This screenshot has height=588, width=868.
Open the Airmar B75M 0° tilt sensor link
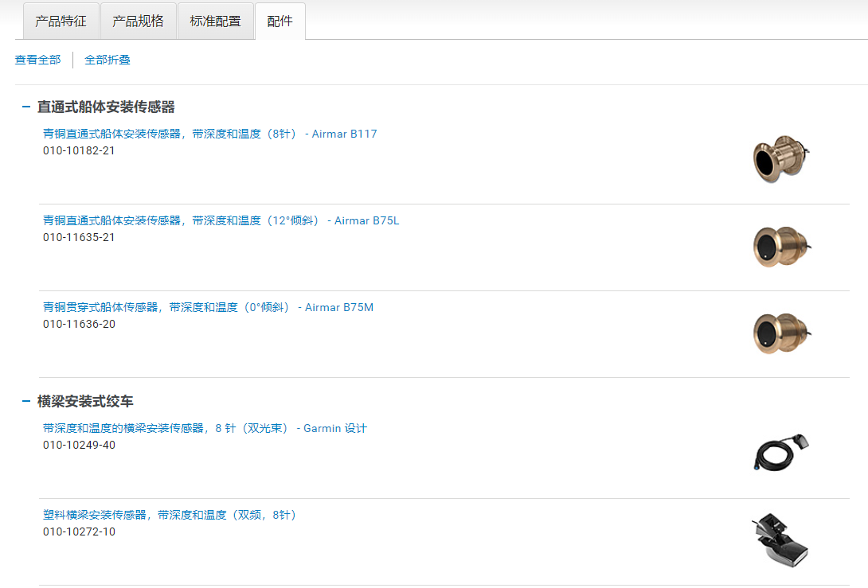pyautogui.click(x=208, y=307)
